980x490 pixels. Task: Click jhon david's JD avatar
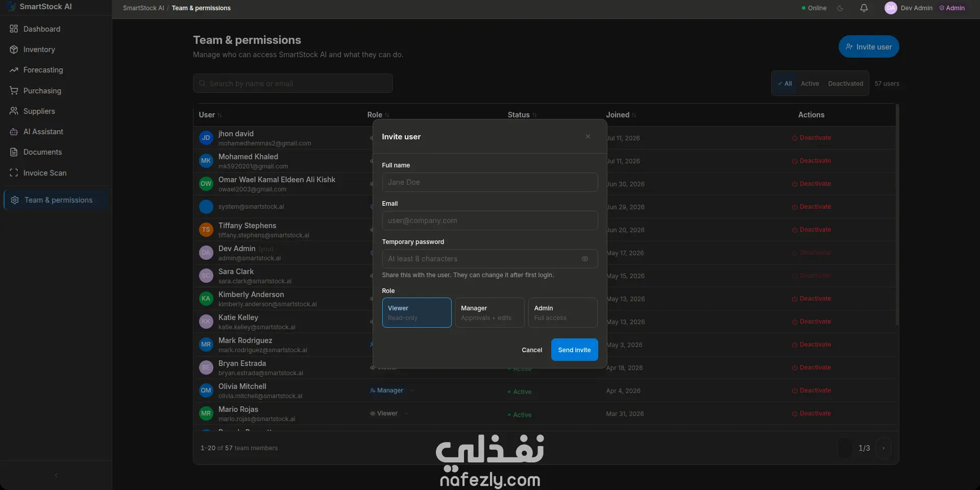click(x=206, y=138)
